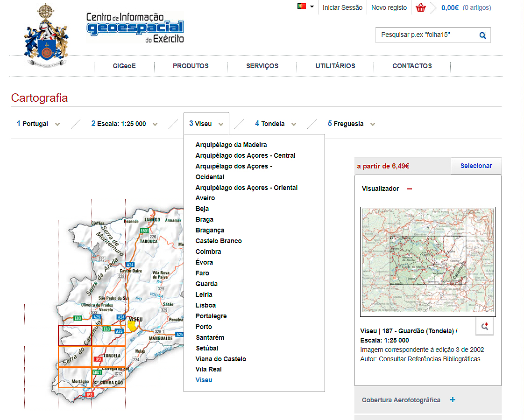Open the Escala 1:25 000 dropdown
This screenshot has width=524, height=420.
click(x=124, y=124)
